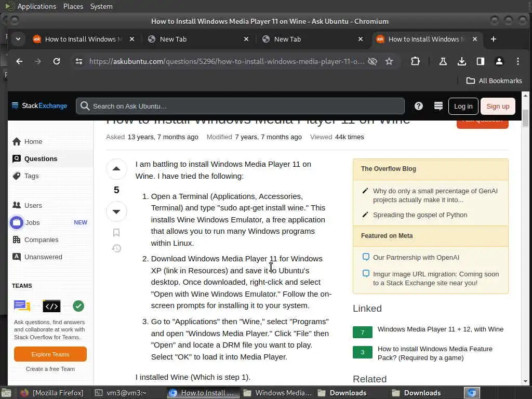Show the question activity history icon
The width and height of the screenshot is (532, 399).
tap(116, 248)
